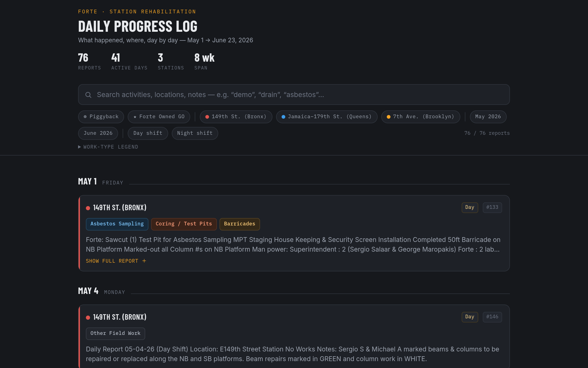Focus the search activities input field
This screenshot has width=588, height=368.
(294, 95)
